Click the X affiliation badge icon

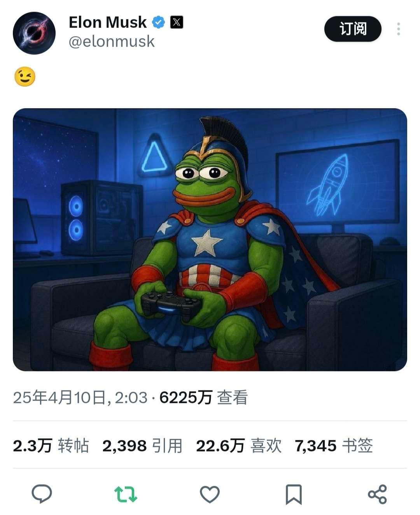tap(177, 22)
